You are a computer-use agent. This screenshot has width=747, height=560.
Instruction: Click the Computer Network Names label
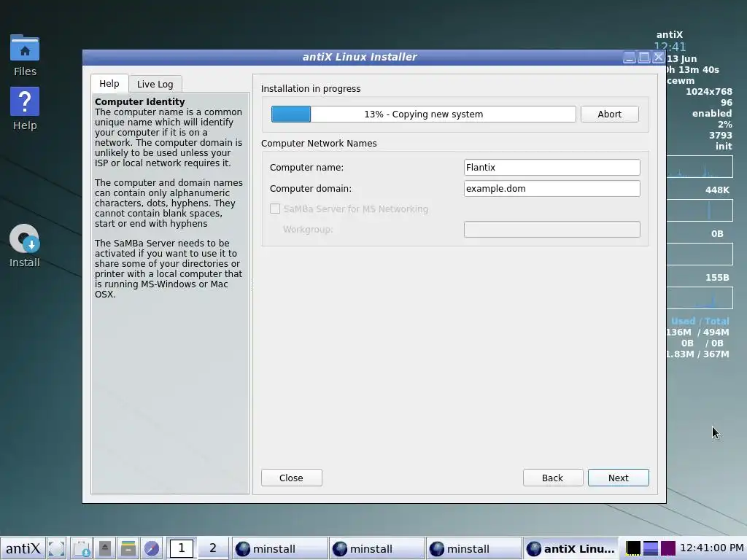point(319,144)
